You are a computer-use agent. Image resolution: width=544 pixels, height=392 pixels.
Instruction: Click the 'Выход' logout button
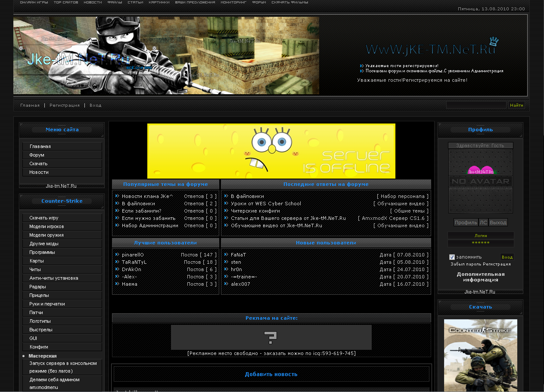[x=498, y=222]
